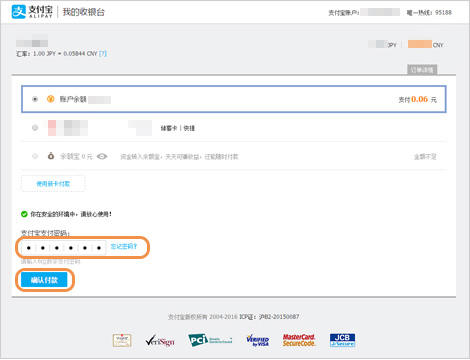Click the 支付 0.06 元 amount text
470x360 pixels.
(417, 99)
